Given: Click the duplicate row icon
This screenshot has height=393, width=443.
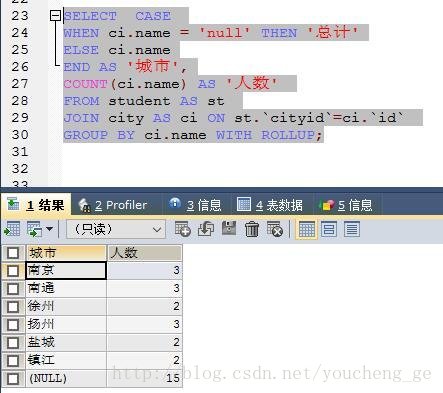Looking at the screenshot, I should click(x=206, y=229).
